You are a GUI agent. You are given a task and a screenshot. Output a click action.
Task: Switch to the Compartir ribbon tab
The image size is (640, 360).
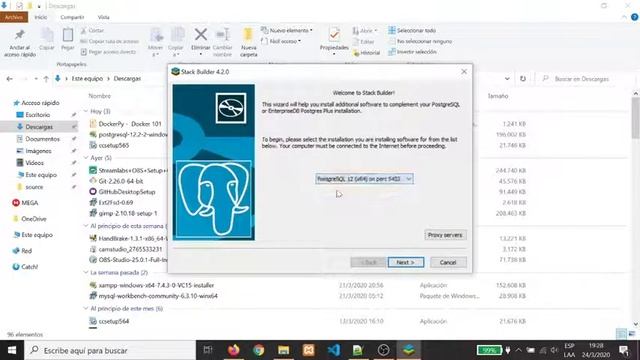coord(72,17)
